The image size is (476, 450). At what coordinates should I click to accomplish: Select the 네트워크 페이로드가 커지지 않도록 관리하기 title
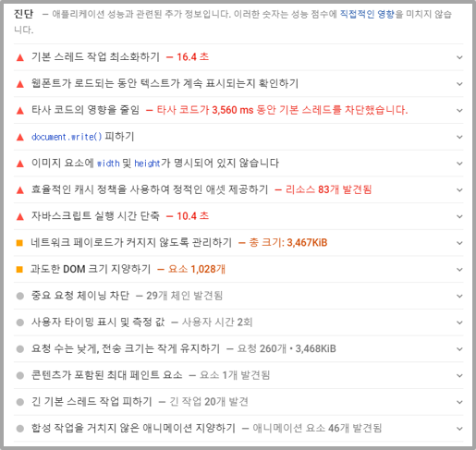click(x=131, y=242)
